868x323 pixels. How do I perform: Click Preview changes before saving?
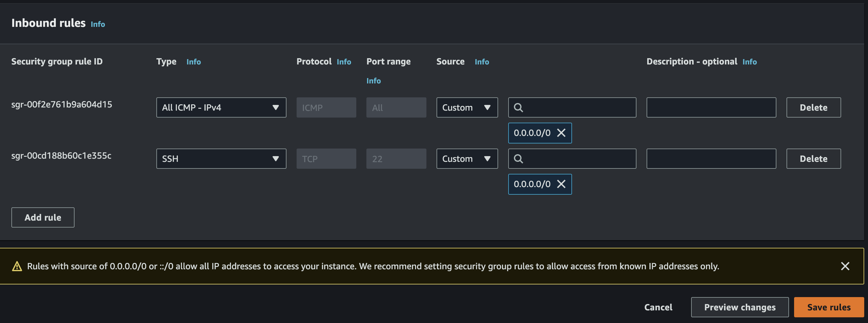[740, 307]
